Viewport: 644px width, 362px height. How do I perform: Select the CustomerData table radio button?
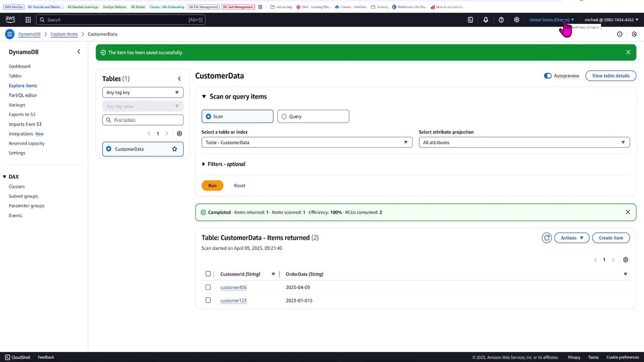click(x=109, y=149)
